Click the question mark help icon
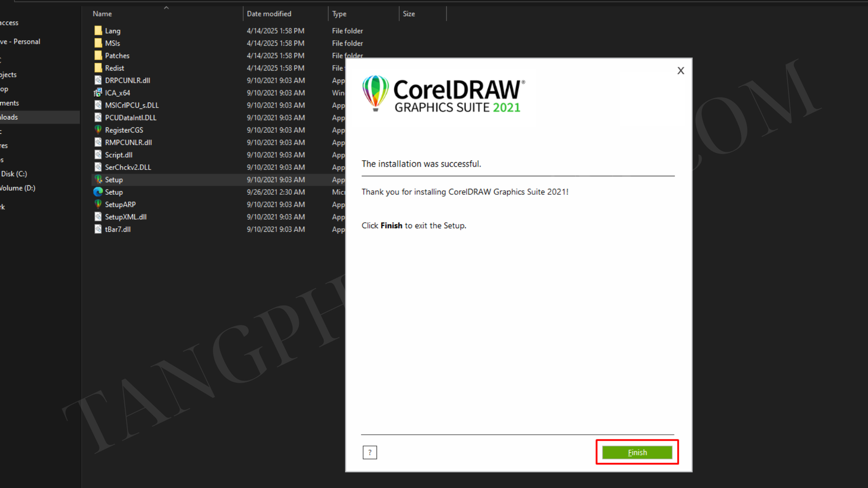Screen dimensions: 868x488 (369, 452)
